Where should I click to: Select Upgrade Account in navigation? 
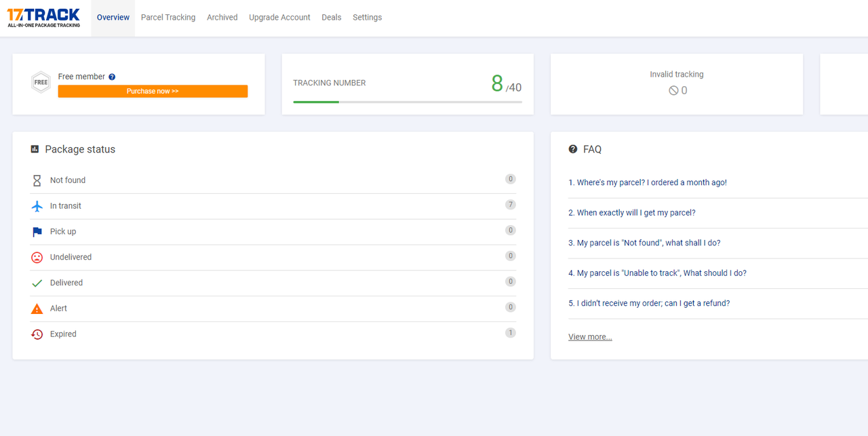pos(279,18)
